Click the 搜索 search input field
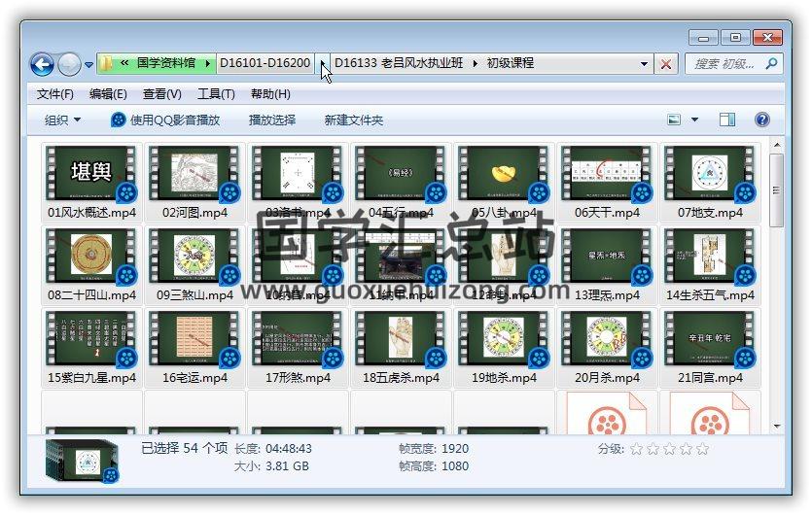 (x=724, y=63)
